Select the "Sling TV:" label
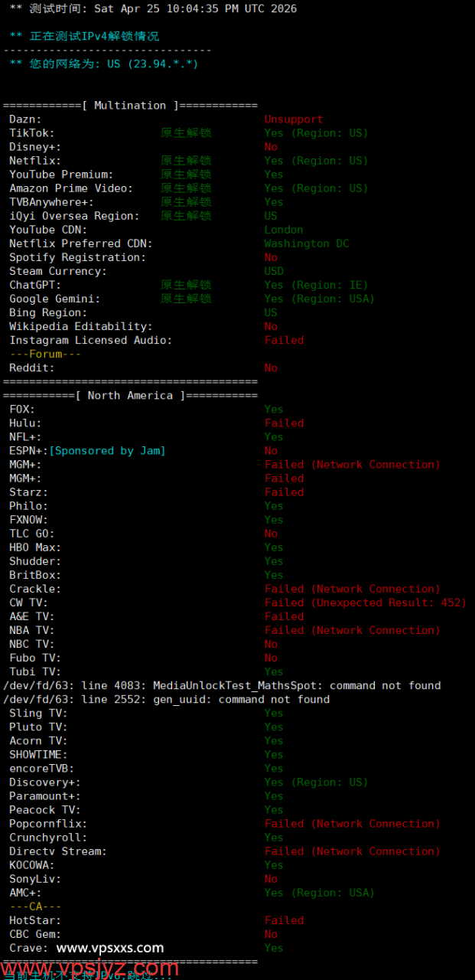The width and height of the screenshot is (475, 980). pyautogui.click(x=38, y=713)
